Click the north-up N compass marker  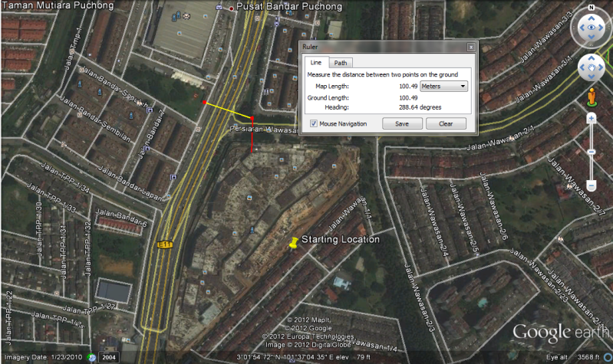click(591, 8)
